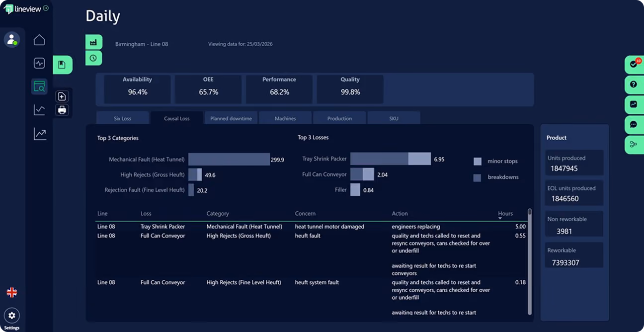Add a new report document
The height and width of the screenshot is (332, 644).
(x=62, y=96)
